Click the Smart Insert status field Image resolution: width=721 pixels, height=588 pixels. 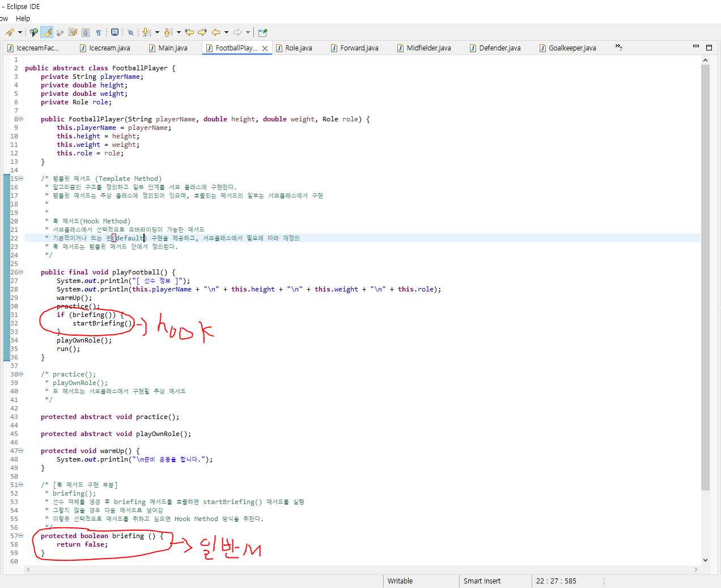pos(482,581)
